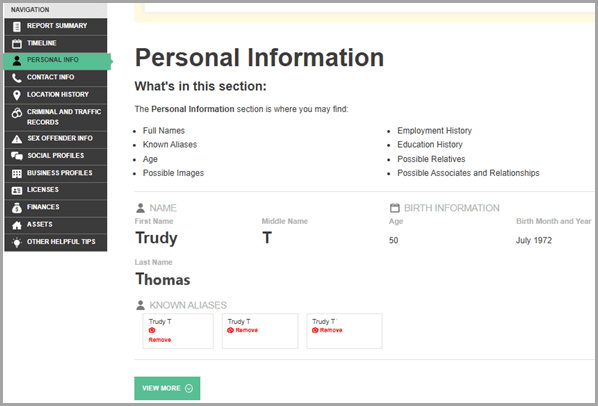Click the arrow circle icon in View More

pyautogui.click(x=189, y=388)
